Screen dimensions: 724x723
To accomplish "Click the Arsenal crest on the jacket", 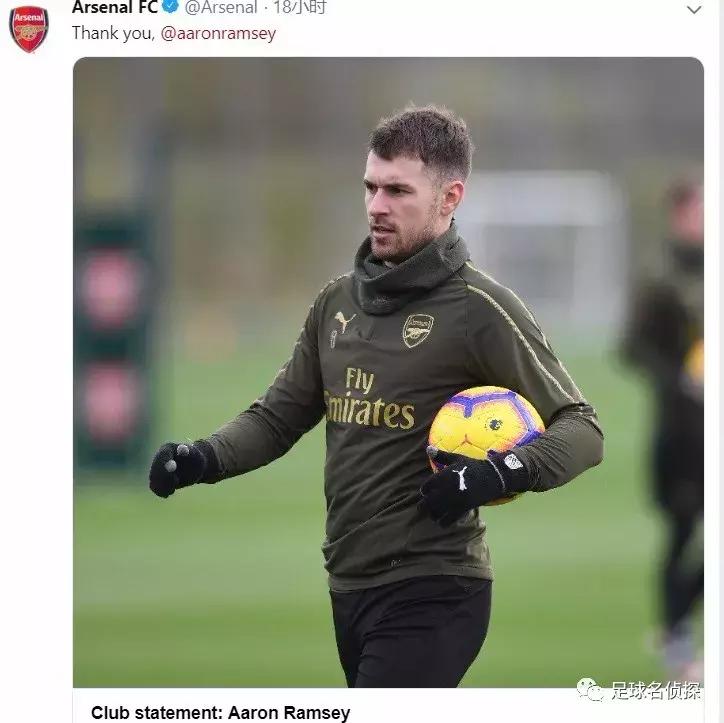I will coord(417,330).
